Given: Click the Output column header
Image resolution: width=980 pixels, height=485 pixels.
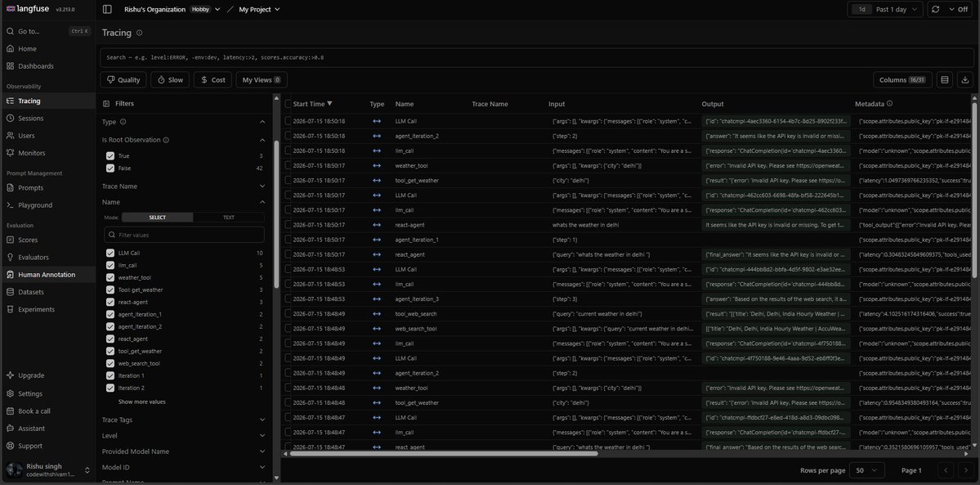Looking at the screenshot, I should point(713,104).
